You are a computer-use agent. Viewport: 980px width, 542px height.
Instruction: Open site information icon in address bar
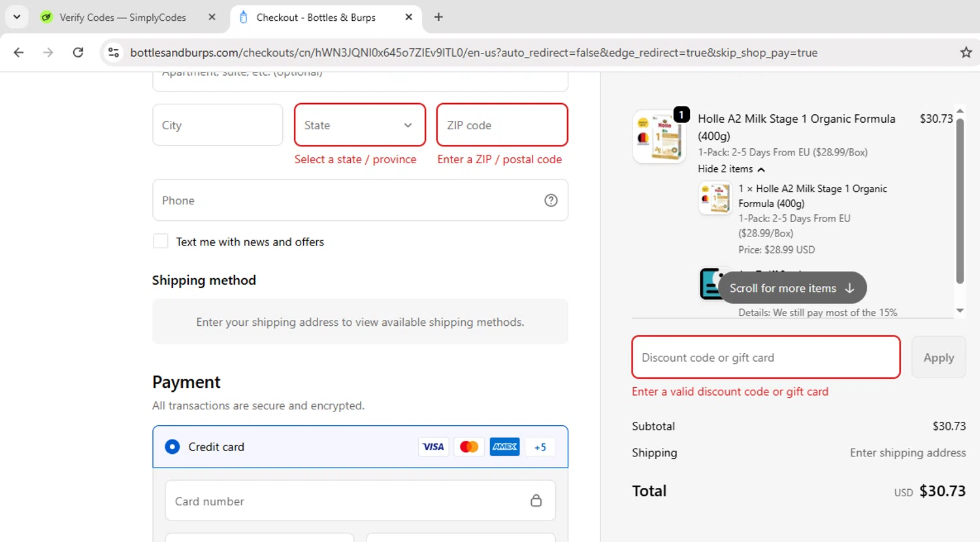coord(114,52)
